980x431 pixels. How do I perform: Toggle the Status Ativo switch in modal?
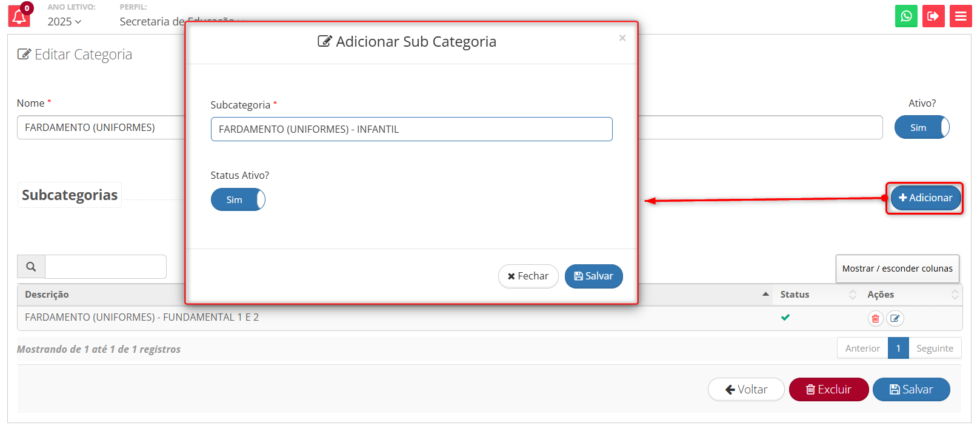238,199
